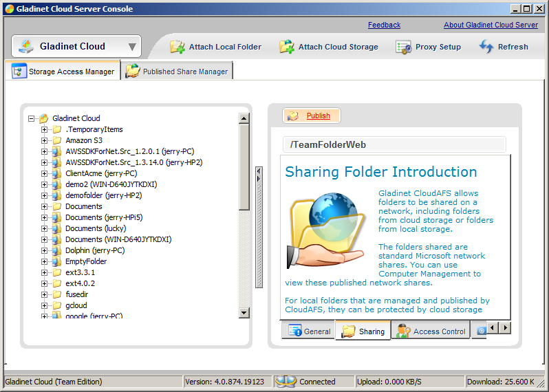Click Gladinet Cloud (Team Edition) status text

pos(54,382)
